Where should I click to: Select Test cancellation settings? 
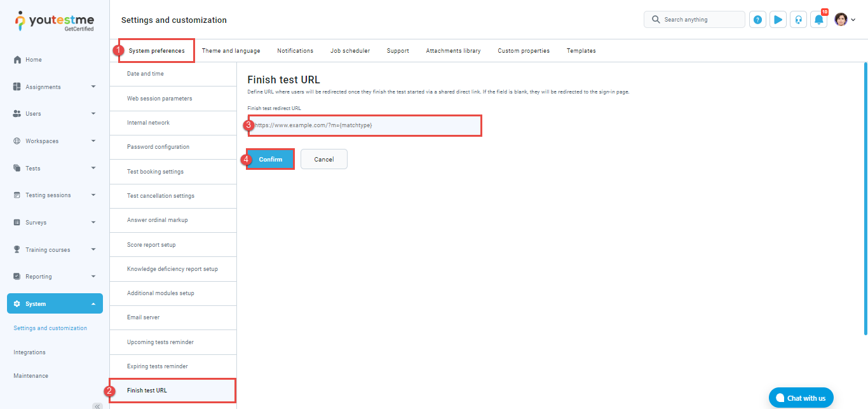pyautogui.click(x=173, y=196)
